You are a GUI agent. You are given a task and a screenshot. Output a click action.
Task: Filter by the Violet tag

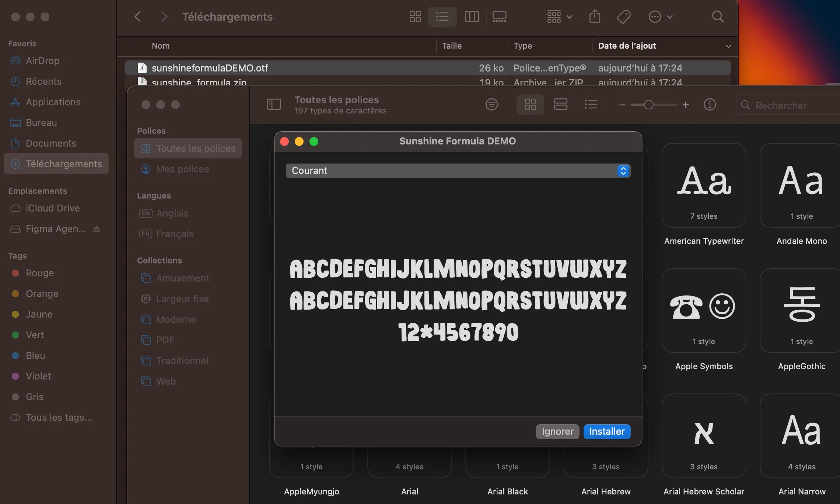(56, 376)
